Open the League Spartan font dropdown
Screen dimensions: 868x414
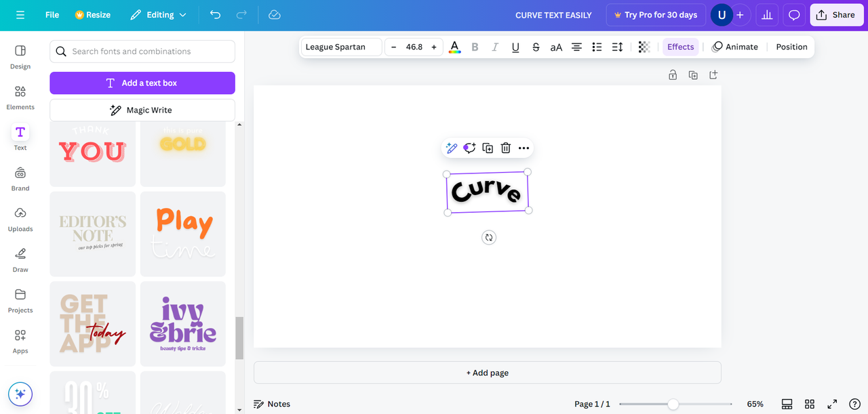tap(341, 47)
